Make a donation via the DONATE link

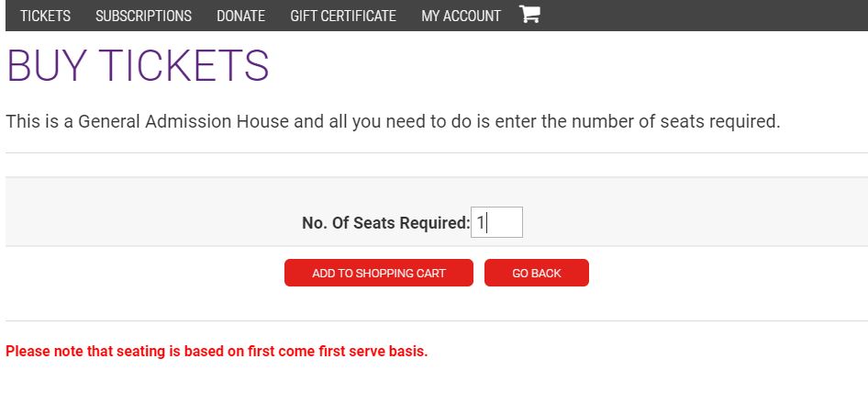[x=240, y=17]
